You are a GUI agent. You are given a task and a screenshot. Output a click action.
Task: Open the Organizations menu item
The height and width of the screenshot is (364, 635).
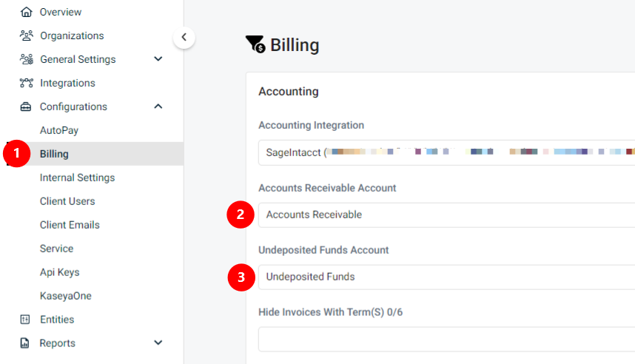click(72, 36)
